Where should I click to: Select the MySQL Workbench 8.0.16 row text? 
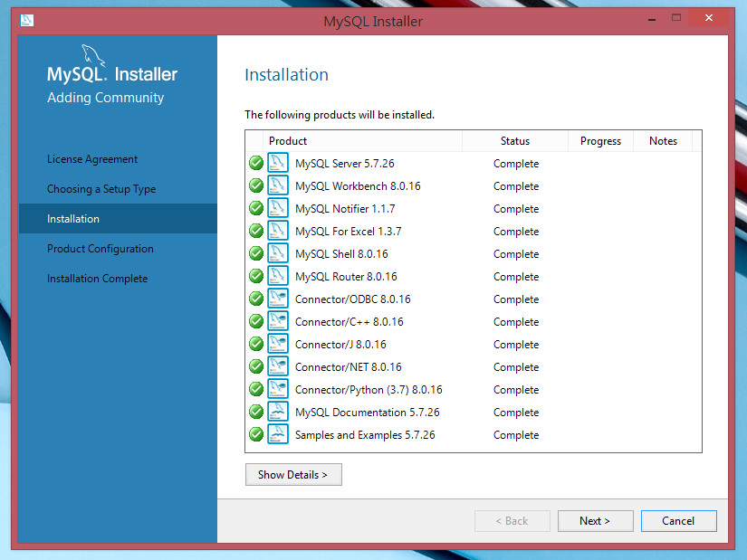pos(358,186)
